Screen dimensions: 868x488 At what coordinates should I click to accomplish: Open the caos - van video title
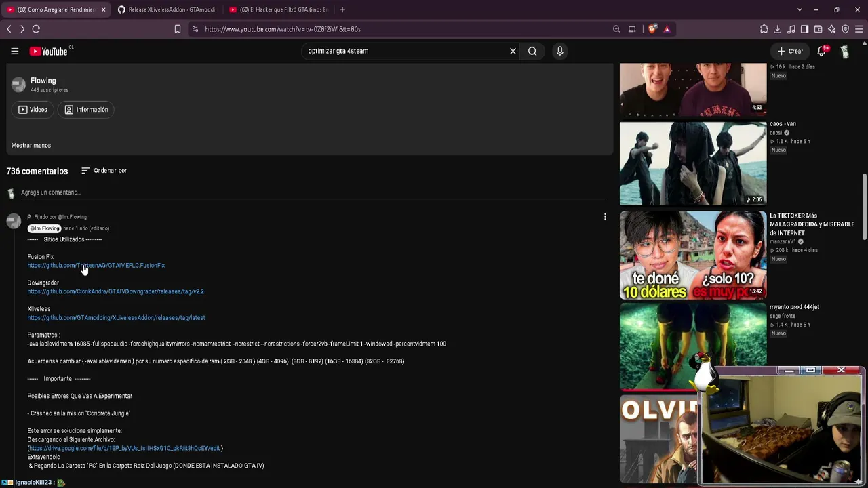point(783,124)
